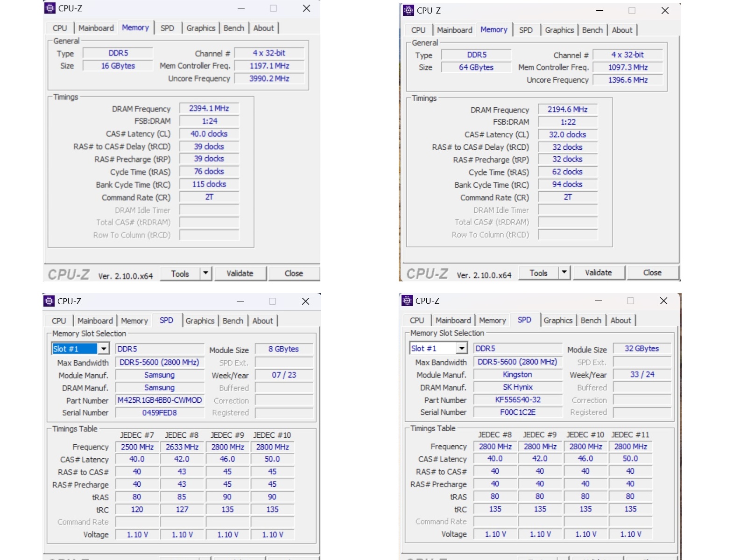
Task: Open About tab in top-left window
Action: [x=264, y=28]
